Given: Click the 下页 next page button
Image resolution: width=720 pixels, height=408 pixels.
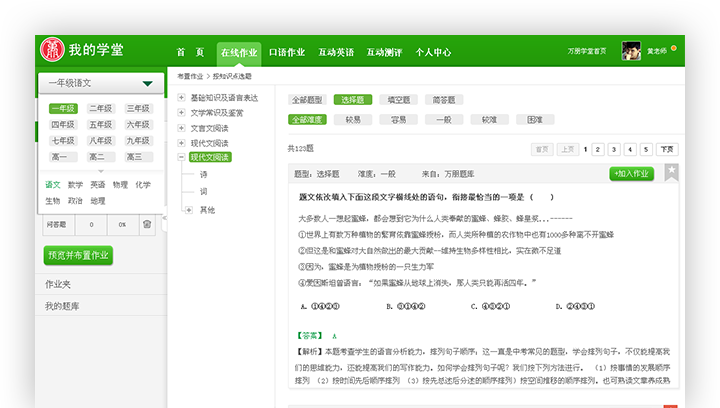Looking at the screenshot, I should [666, 149].
